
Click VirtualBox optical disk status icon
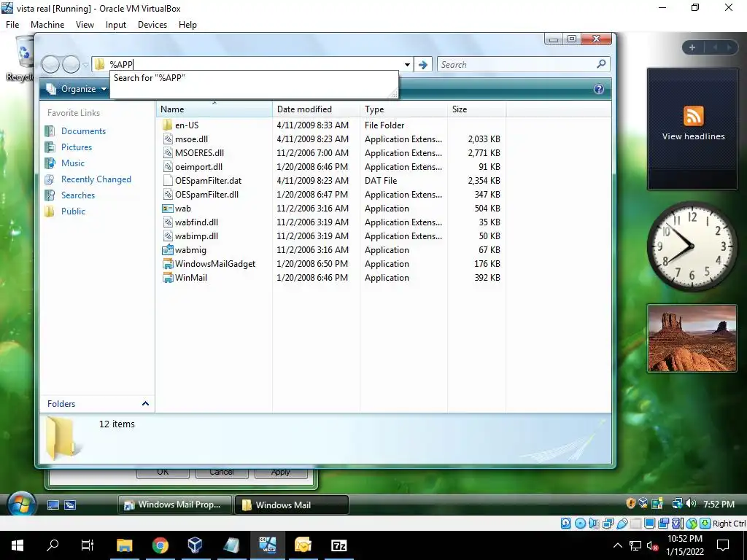(580, 524)
